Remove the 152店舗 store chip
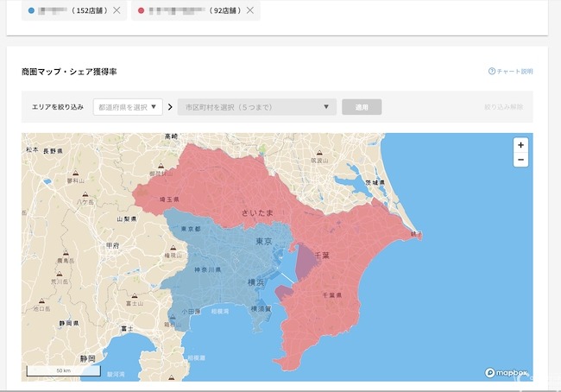 (x=117, y=10)
